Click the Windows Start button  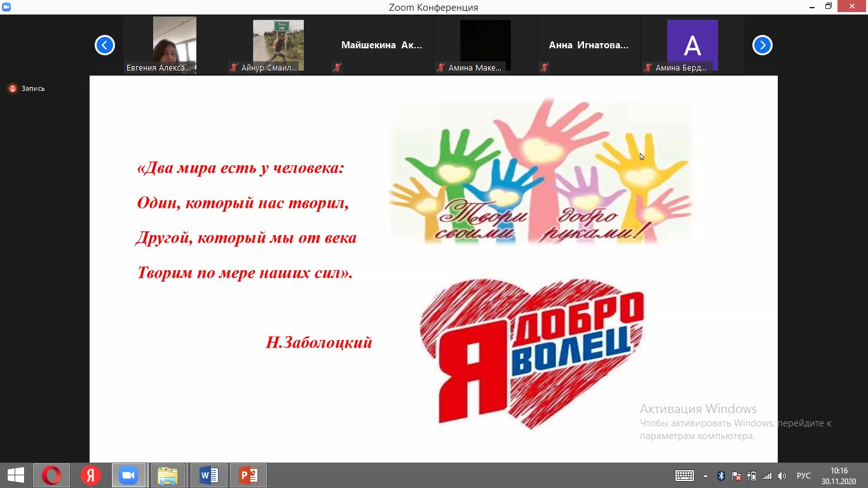tap(15, 475)
